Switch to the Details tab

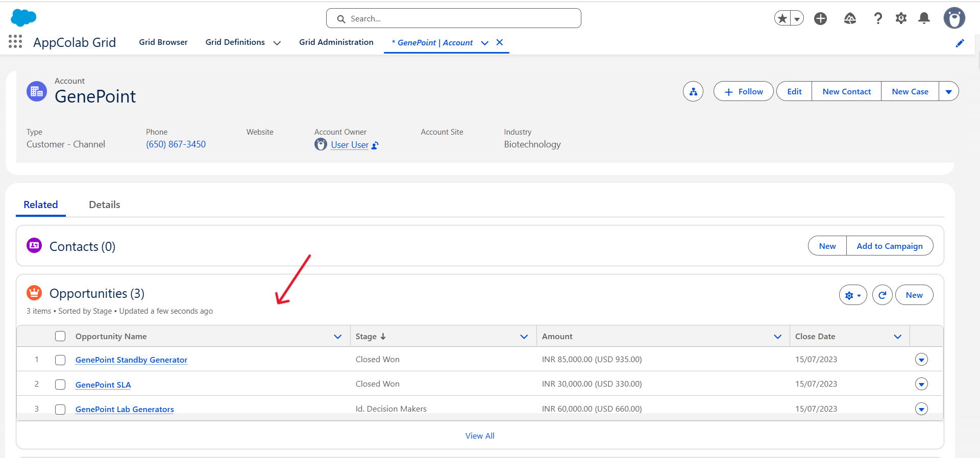click(x=105, y=205)
